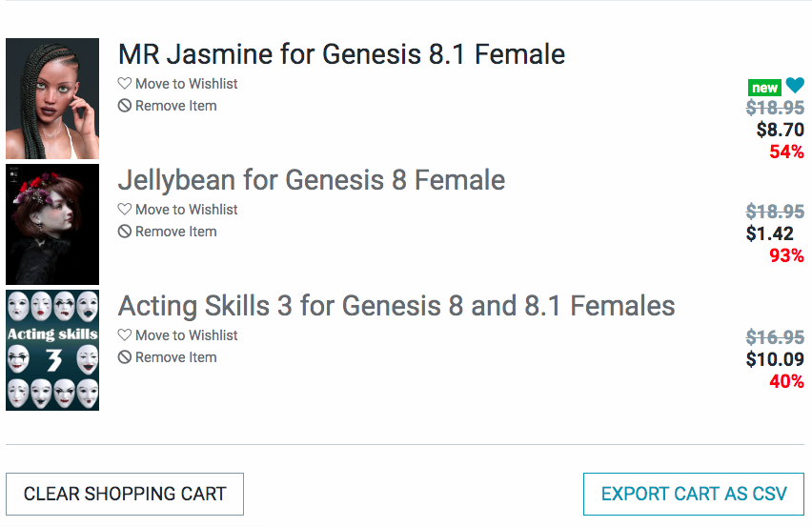Viewport: 812px width, 527px height.
Task: Export cart as CSV
Action: [694, 494]
